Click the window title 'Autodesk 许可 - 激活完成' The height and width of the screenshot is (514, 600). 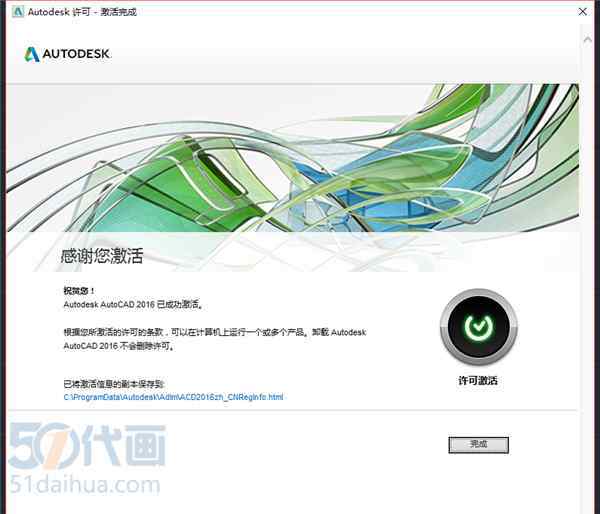[x=82, y=12]
